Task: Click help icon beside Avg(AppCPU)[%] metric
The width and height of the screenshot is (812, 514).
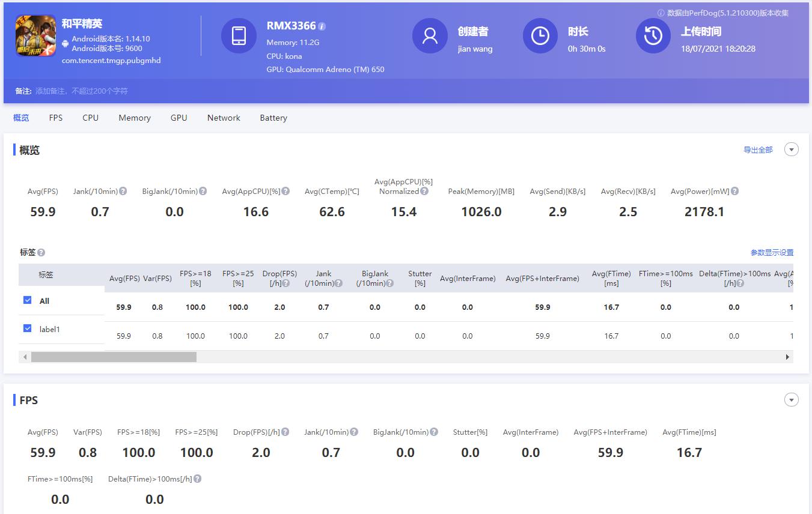Action: [286, 192]
